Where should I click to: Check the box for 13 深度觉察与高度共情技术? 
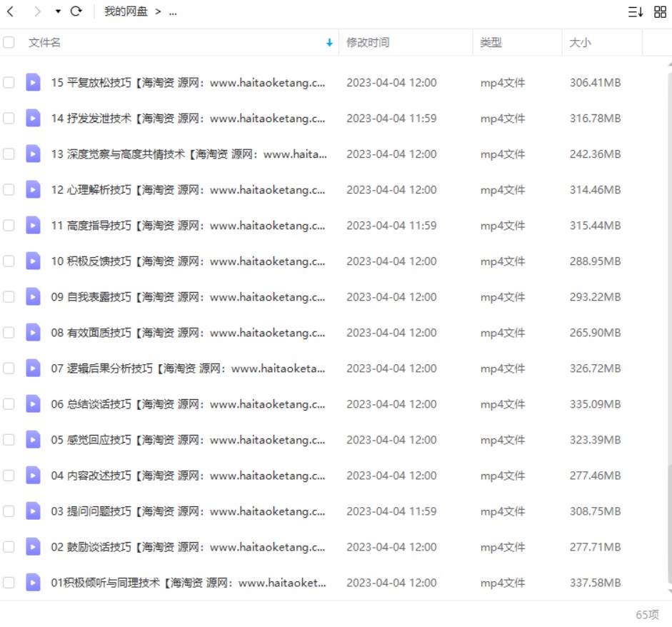coord(9,154)
